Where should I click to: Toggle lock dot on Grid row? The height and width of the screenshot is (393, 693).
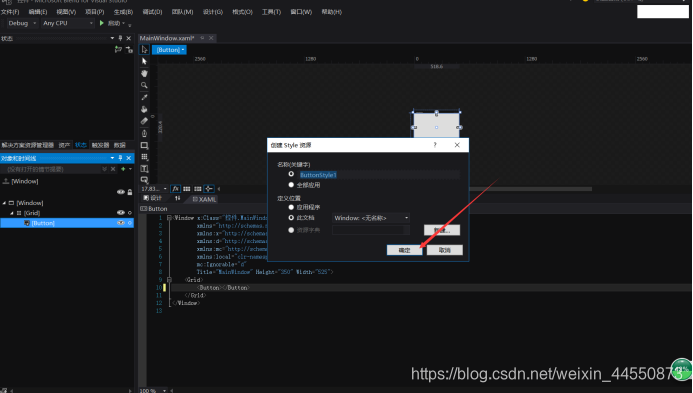click(130, 213)
